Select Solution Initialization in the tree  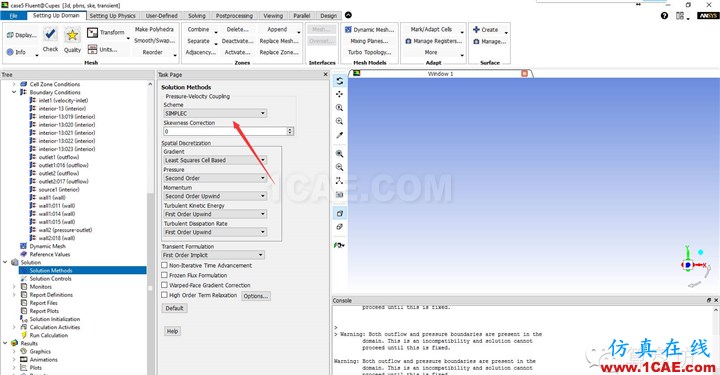click(x=55, y=319)
